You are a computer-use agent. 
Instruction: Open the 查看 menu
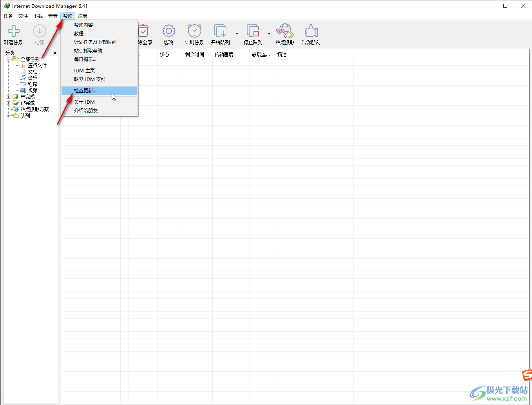(53, 16)
